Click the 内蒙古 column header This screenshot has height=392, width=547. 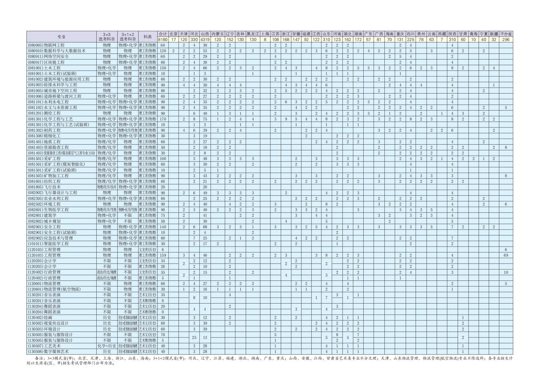point(218,34)
